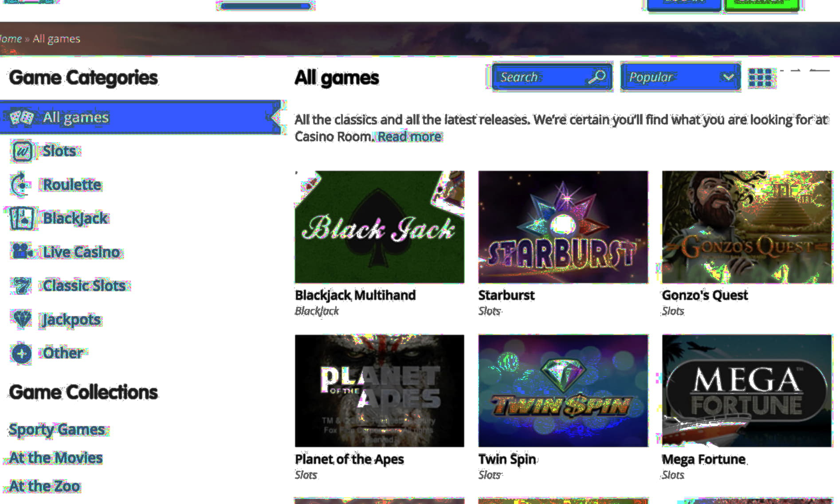Open Planet of the Apes thumbnail
The width and height of the screenshot is (840, 504).
(x=380, y=391)
